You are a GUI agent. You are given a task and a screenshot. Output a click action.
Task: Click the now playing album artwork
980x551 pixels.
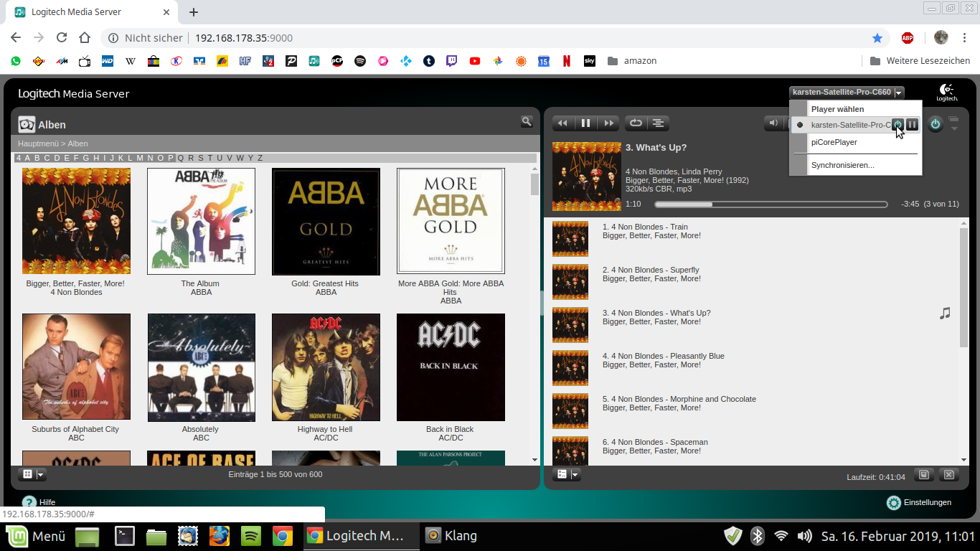click(x=587, y=176)
